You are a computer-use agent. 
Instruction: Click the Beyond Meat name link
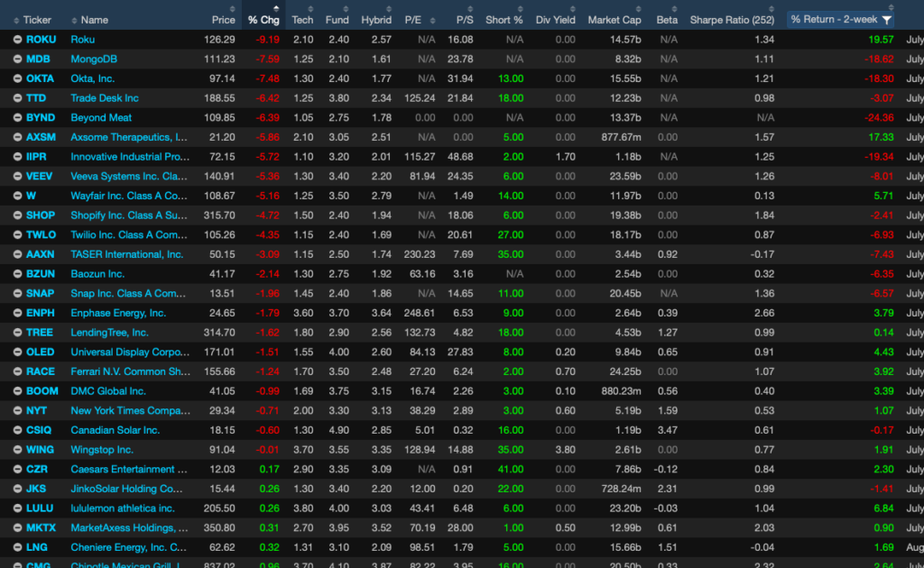click(101, 118)
